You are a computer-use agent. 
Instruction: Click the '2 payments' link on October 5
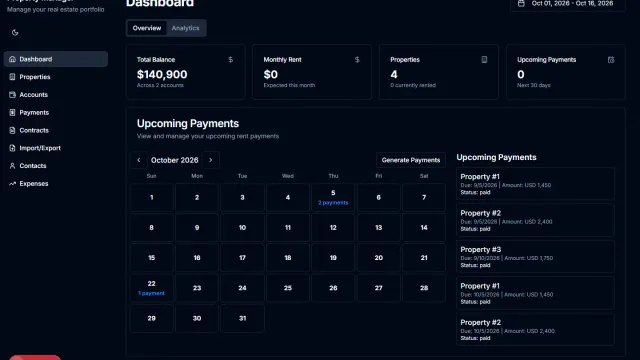point(333,203)
